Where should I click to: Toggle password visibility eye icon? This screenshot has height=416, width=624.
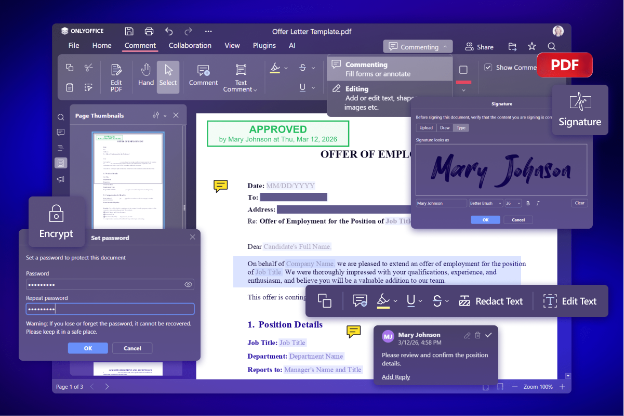188,285
